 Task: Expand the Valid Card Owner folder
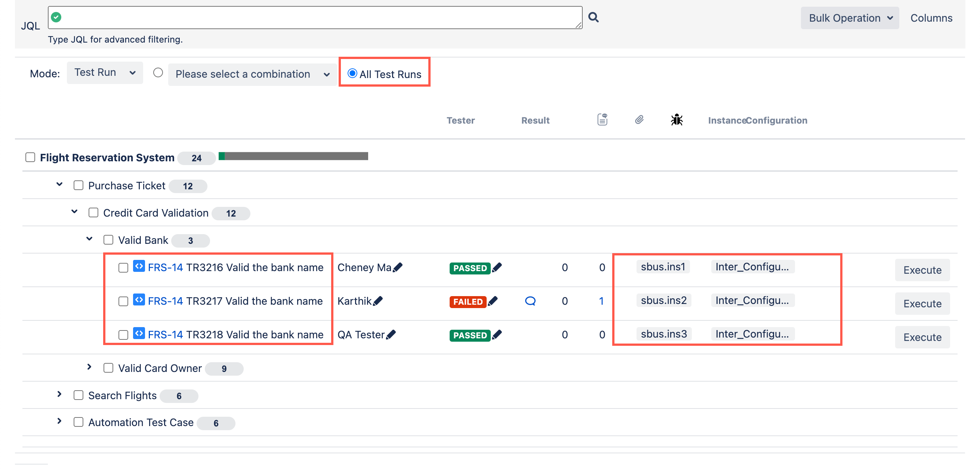pyautogui.click(x=89, y=367)
